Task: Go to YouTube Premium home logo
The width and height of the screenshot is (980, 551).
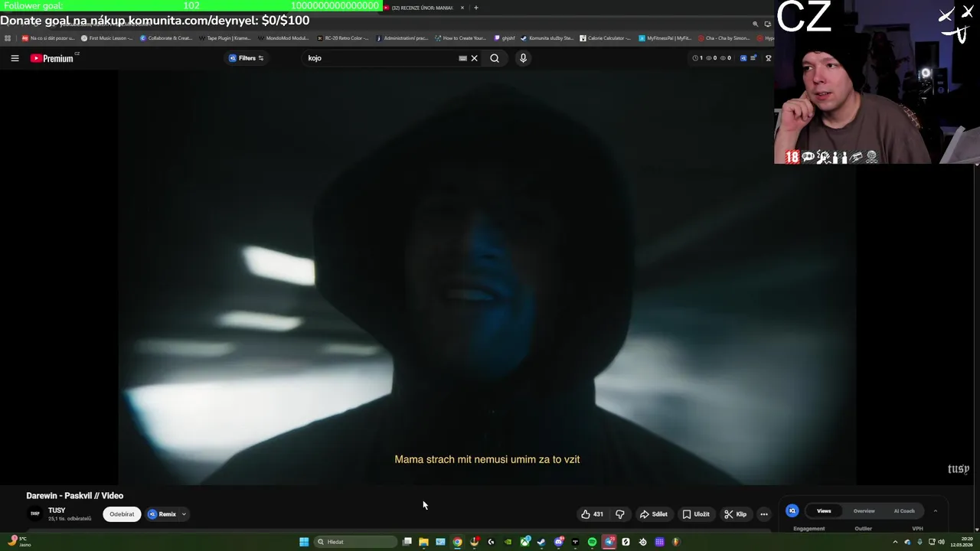Action: pyautogui.click(x=52, y=58)
